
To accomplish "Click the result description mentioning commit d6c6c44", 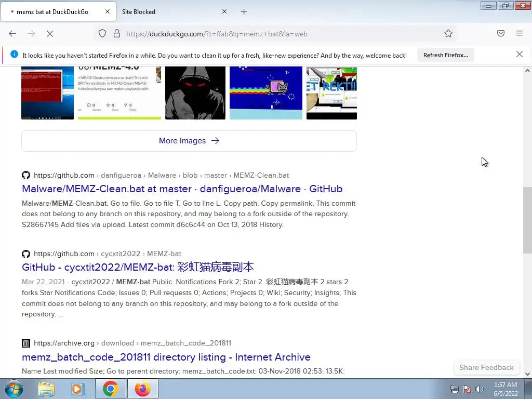I will pos(189,214).
